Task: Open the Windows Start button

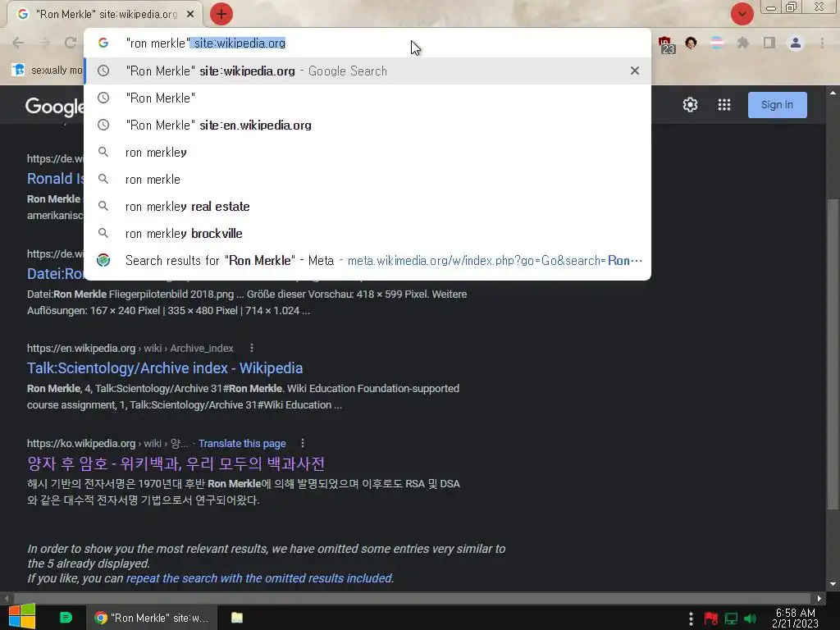Action: pyautogui.click(x=22, y=617)
